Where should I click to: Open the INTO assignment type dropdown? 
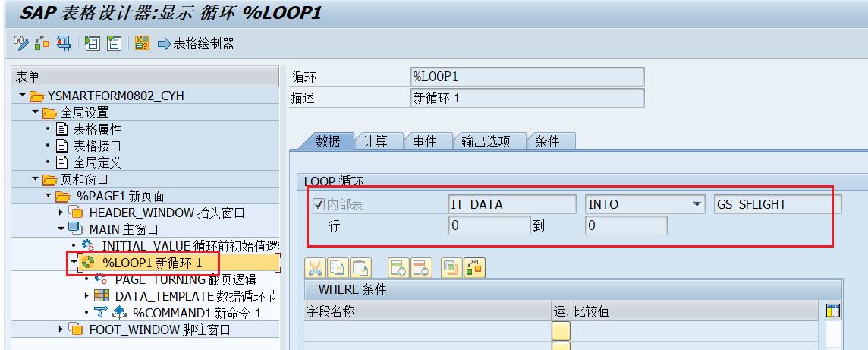(x=697, y=204)
